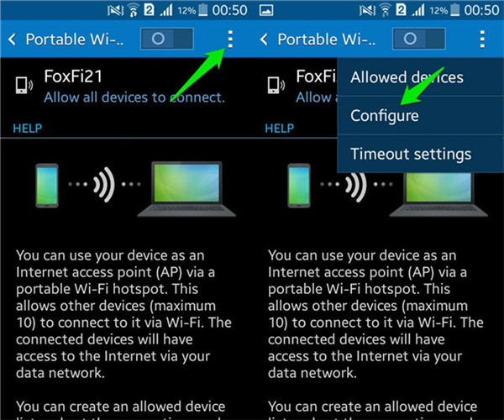The width and height of the screenshot is (504, 420).
Task: Tap the phone illustration on right screen
Action: click(299, 186)
